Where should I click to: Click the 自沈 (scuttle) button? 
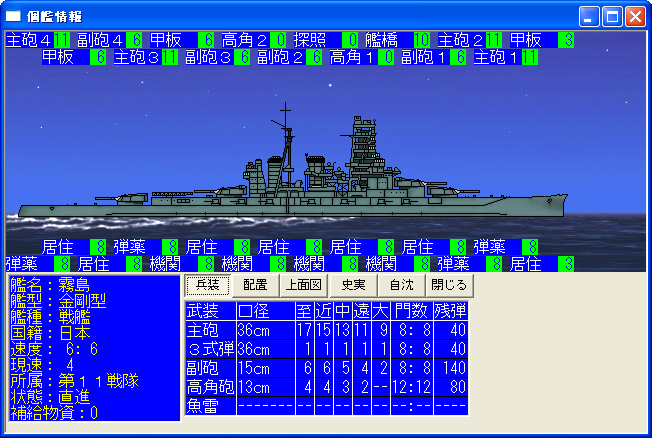click(x=401, y=285)
